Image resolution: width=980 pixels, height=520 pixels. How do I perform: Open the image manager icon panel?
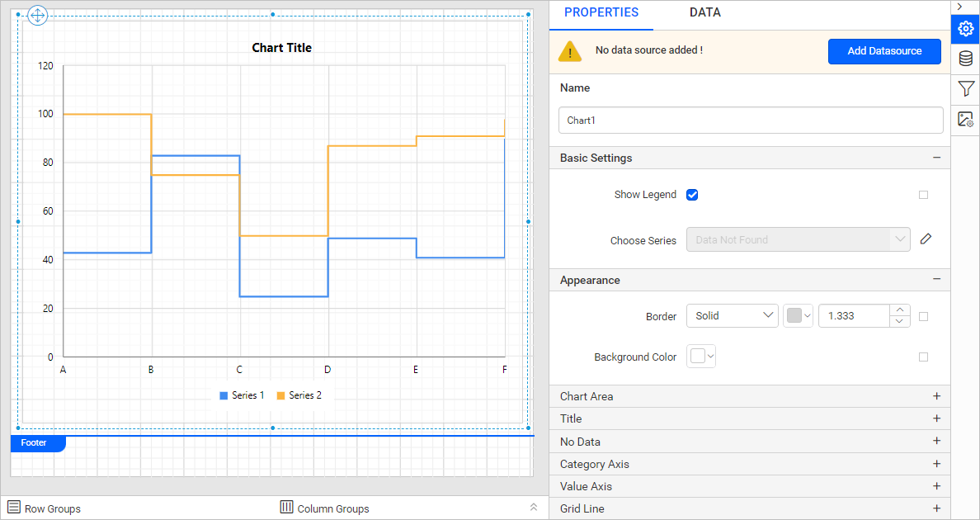click(965, 119)
